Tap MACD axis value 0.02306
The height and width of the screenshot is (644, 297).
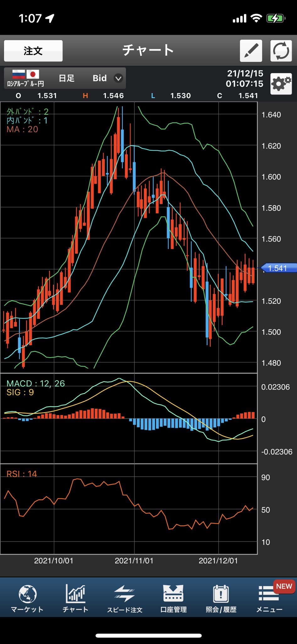click(276, 387)
